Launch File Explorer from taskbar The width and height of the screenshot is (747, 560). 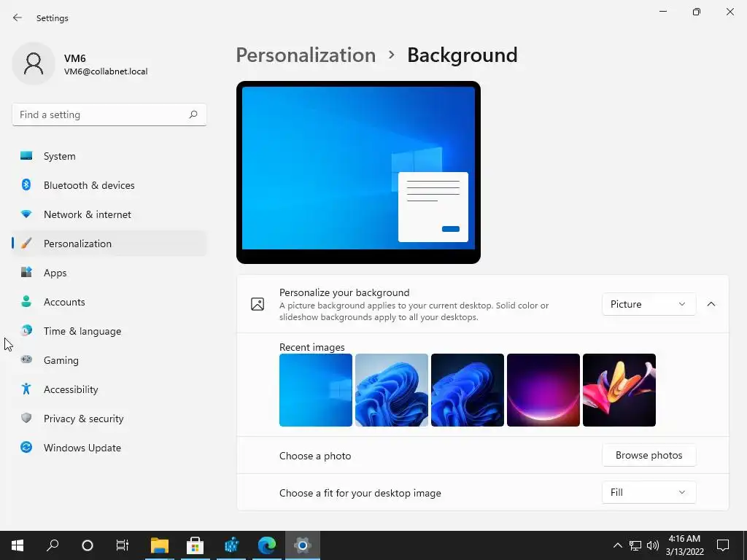click(x=160, y=545)
